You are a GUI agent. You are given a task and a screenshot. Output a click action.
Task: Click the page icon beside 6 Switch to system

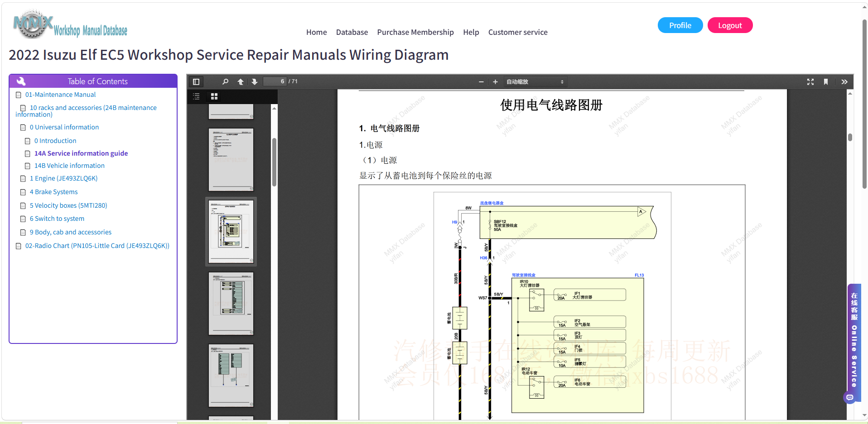point(23,219)
